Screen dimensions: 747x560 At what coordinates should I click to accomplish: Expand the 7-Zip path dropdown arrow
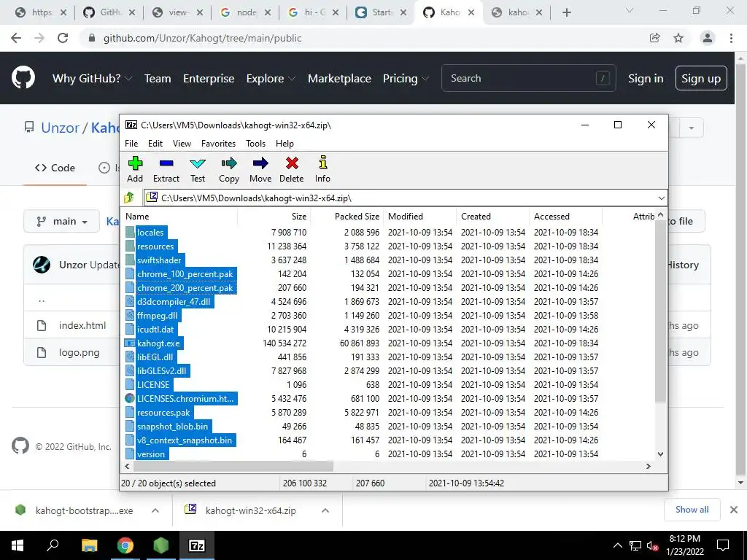coord(661,198)
